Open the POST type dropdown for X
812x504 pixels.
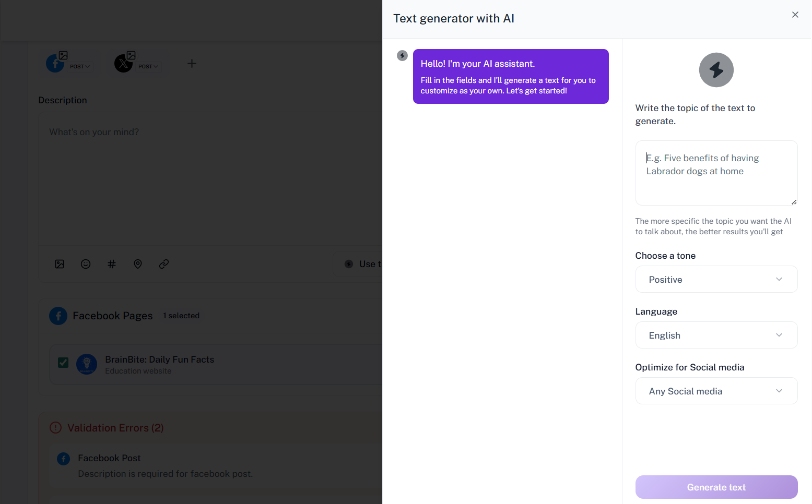click(148, 66)
